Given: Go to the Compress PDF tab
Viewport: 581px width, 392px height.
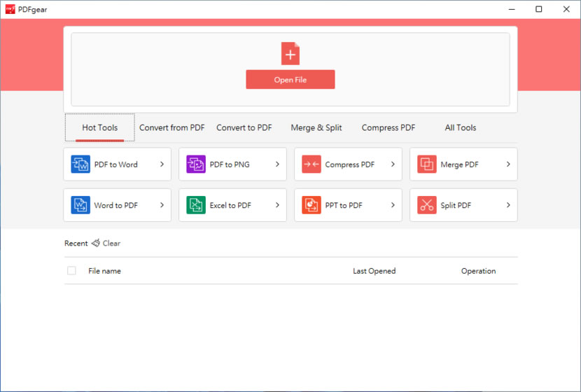Looking at the screenshot, I should pyautogui.click(x=388, y=127).
